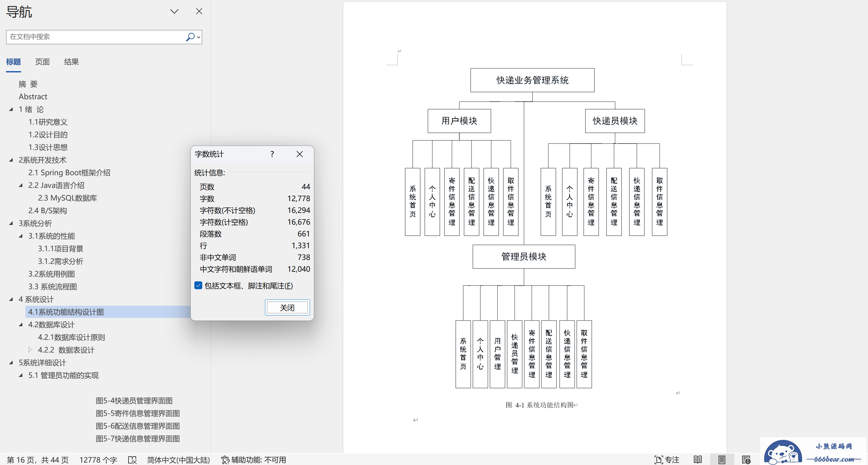Click the 12778 个字 word count status
Screen dimensions: 868x465
point(98,460)
